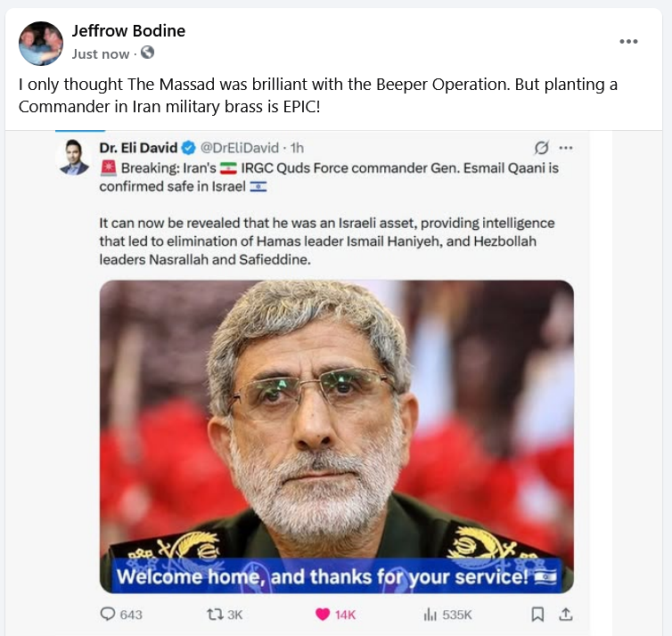Open the 'Just now' post timestamp
672x636 pixels.
[x=101, y=54]
